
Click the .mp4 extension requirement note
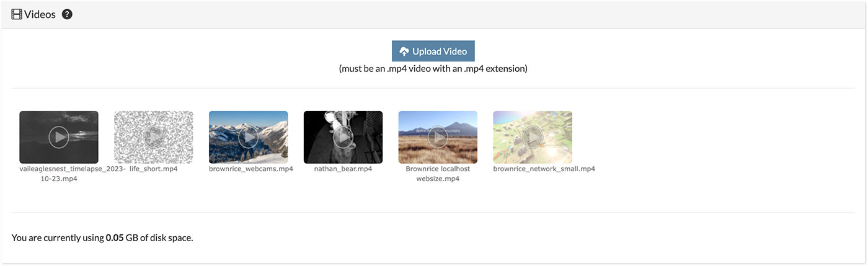[433, 69]
